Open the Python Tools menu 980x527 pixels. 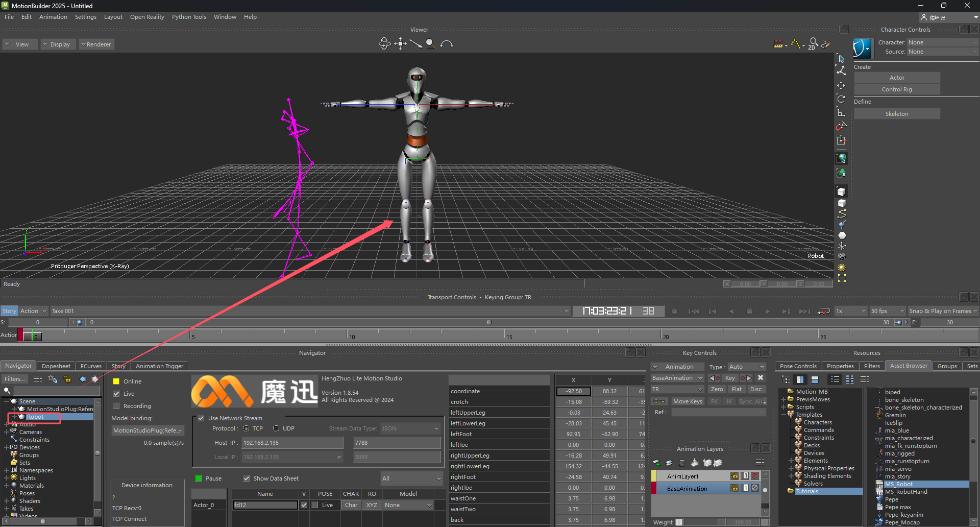pyautogui.click(x=189, y=17)
